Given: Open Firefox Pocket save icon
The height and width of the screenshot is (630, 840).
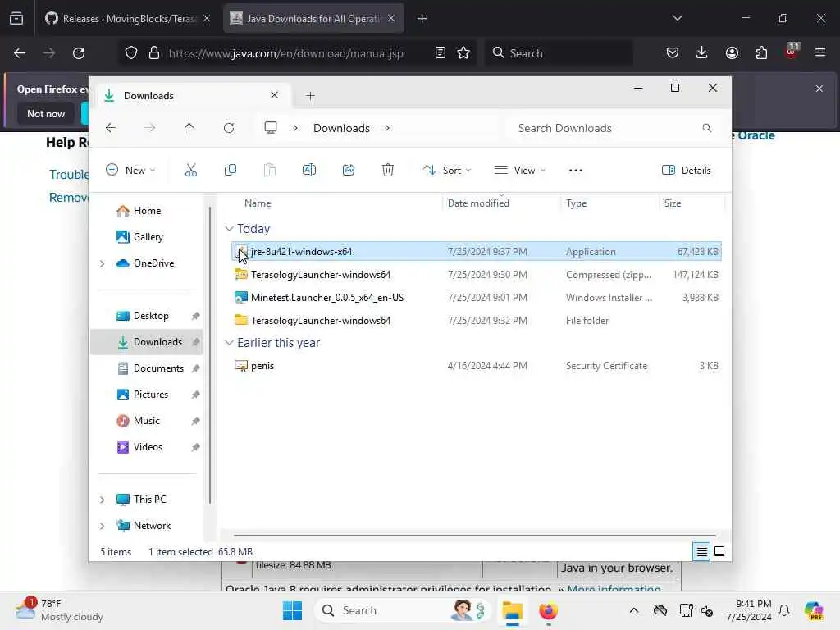Looking at the screenshot, I should coord(673,52).
